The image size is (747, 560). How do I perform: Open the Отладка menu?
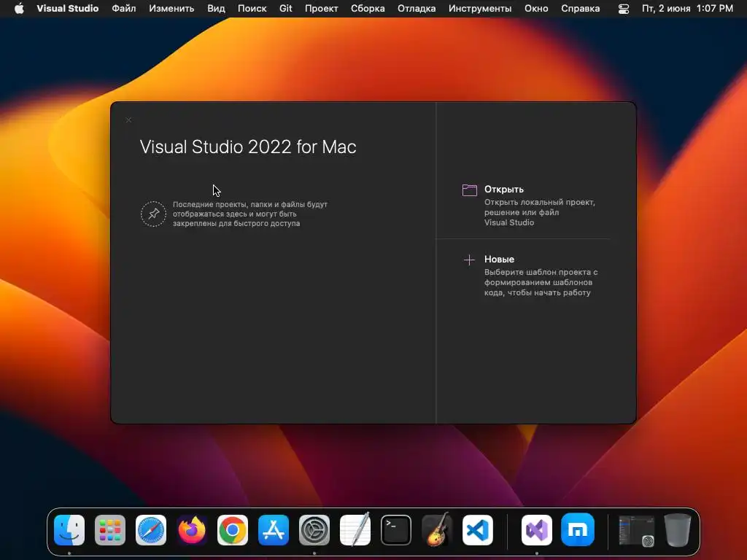pos(417,9)
